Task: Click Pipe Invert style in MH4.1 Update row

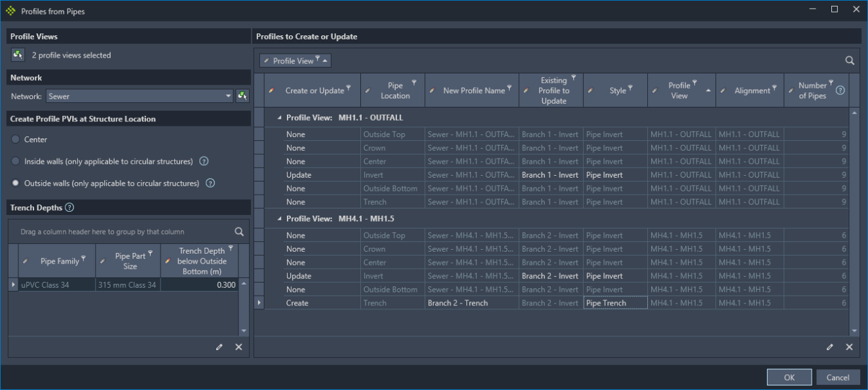Action: click(615, 276)
